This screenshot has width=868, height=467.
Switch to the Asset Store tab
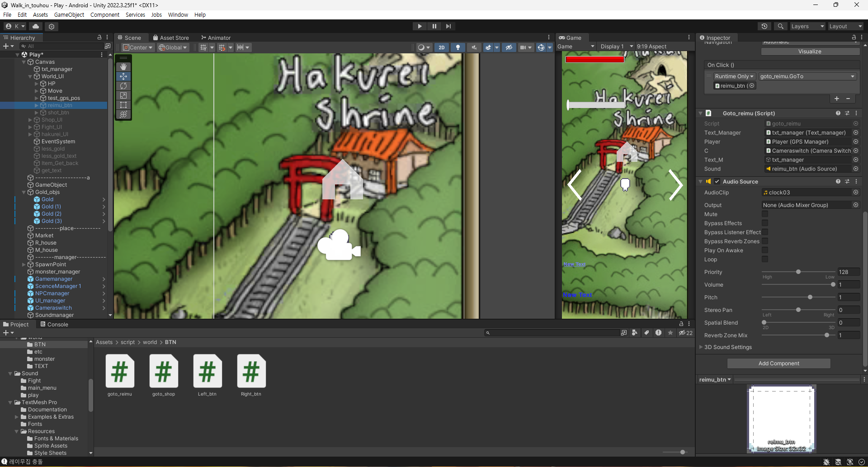(x=171, y=38)
